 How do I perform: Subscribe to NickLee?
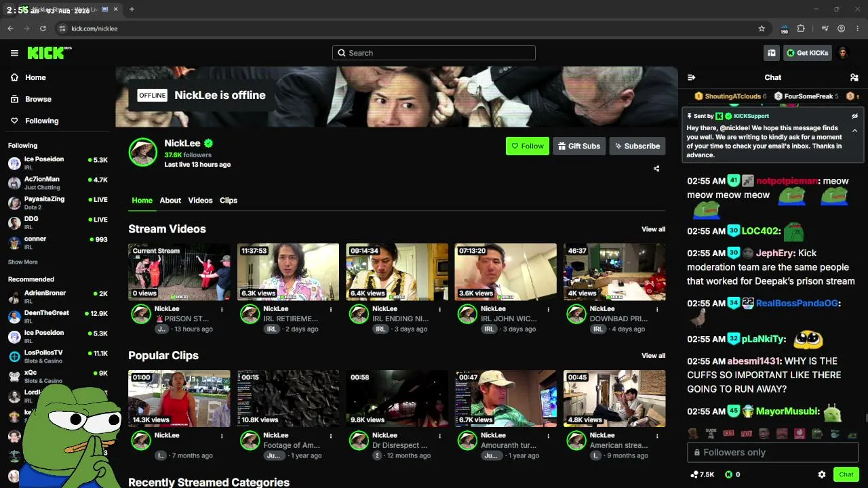click(637, 146)
